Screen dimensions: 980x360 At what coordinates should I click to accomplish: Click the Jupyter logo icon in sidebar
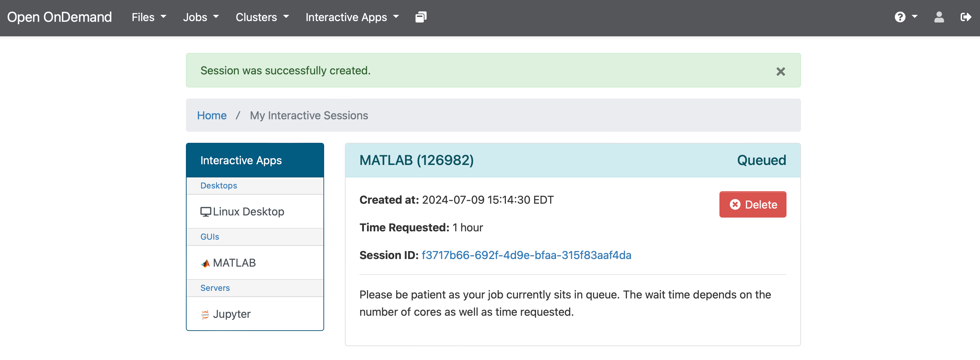206,314
